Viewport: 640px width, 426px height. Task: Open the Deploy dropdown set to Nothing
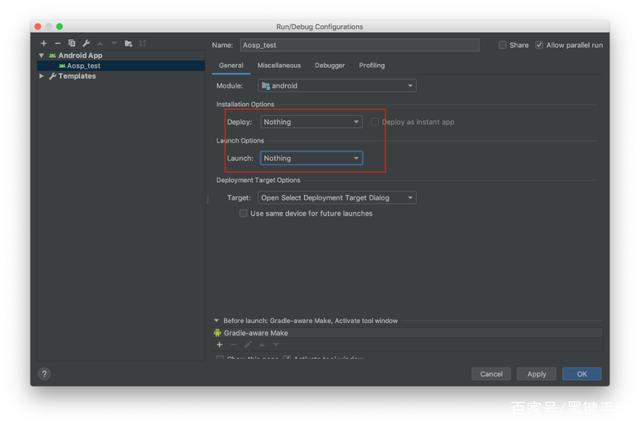(x=311, y=122)
